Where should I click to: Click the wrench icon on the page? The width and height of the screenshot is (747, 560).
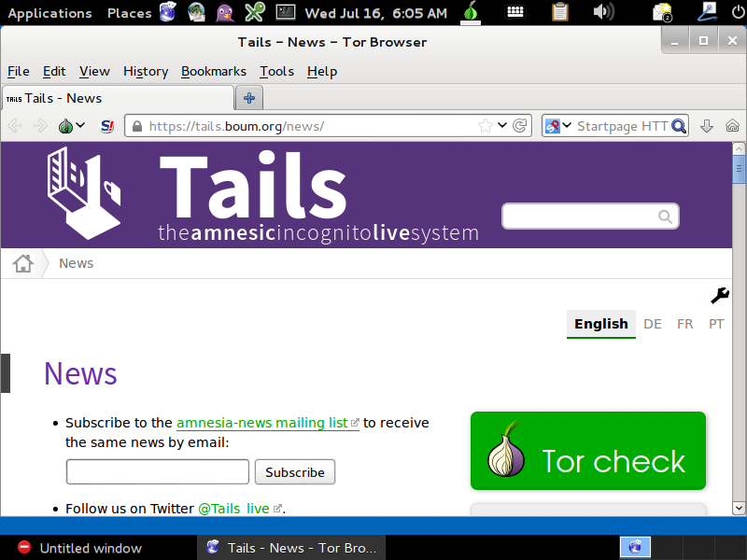pyautogui.click(x=720, y=295)
